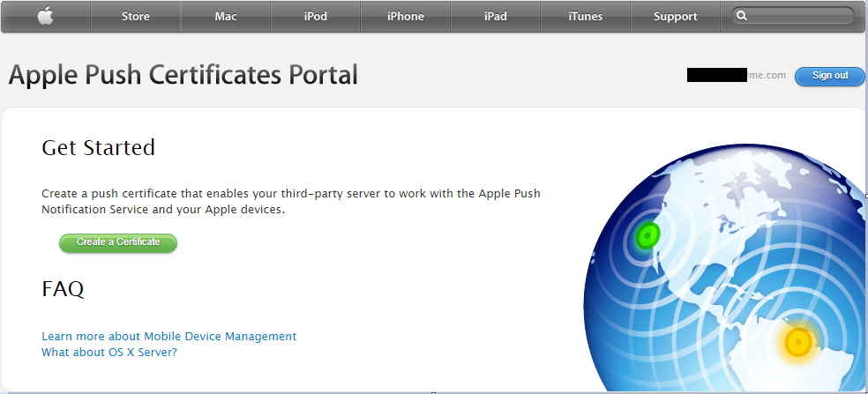Screen dimensions: 868x394
Task: Open the Store section
Action: coord(135,16)
